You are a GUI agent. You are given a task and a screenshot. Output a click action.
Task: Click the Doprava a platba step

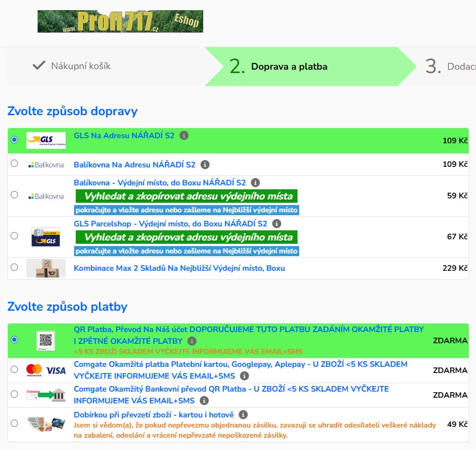click(x=289, y=66)
